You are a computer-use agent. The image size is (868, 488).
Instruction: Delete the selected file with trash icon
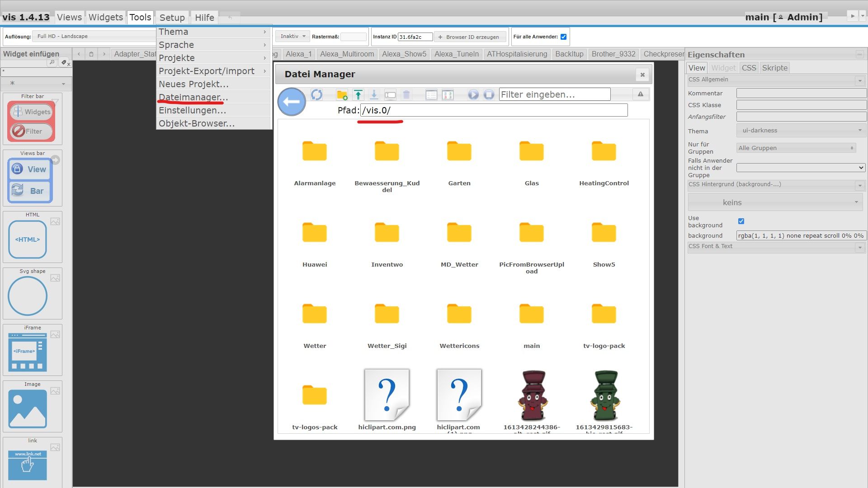[406, 94]
